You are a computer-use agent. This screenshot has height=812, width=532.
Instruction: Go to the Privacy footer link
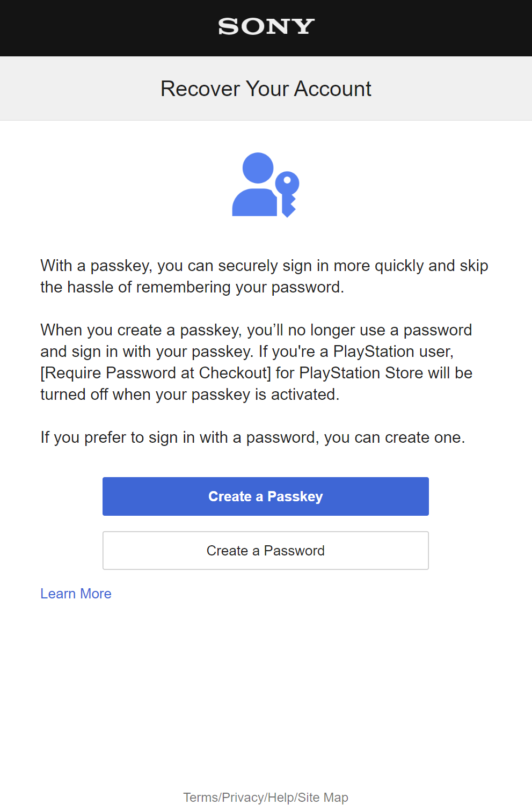point(243,798)
